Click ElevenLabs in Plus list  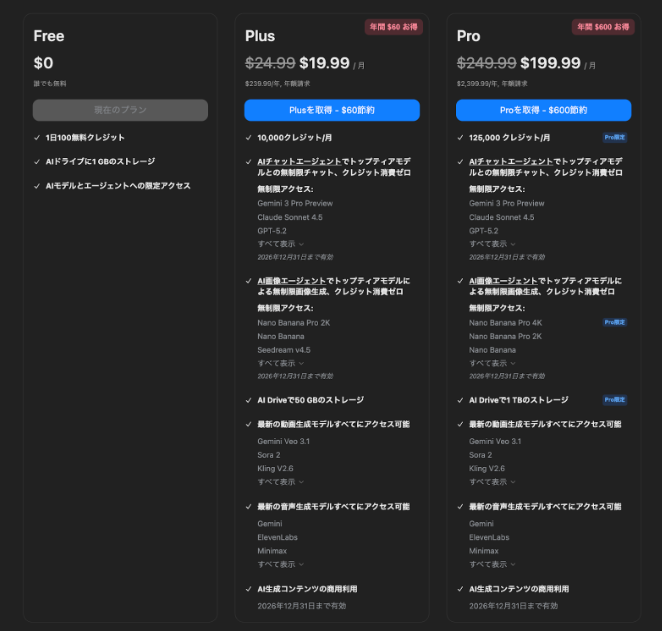click(x=277, y=537)
